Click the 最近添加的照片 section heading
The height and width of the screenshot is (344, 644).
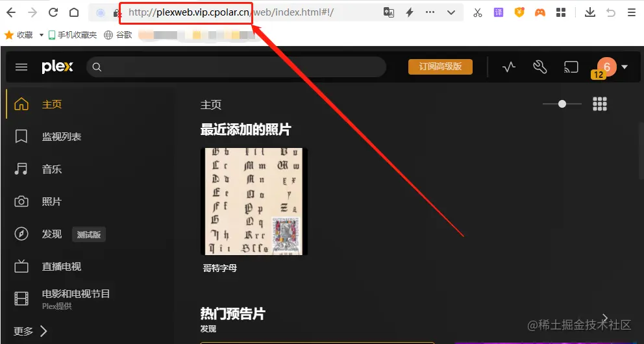(x=245, y=130)
